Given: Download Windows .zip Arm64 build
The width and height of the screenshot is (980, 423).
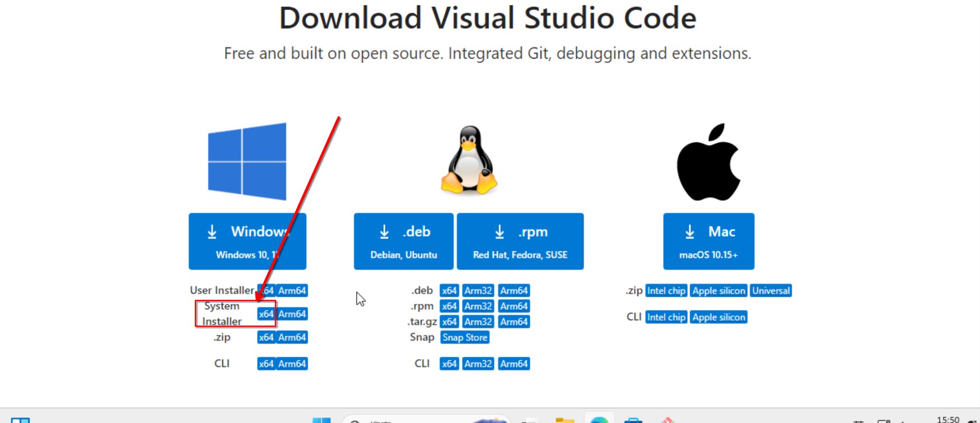Looking at the screenshot, I should [292, 337].
